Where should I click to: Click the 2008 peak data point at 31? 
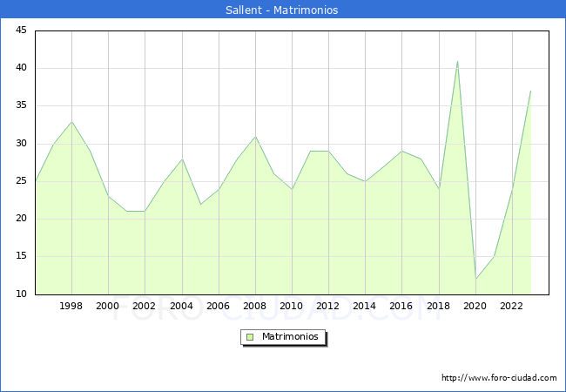point(255,137)
